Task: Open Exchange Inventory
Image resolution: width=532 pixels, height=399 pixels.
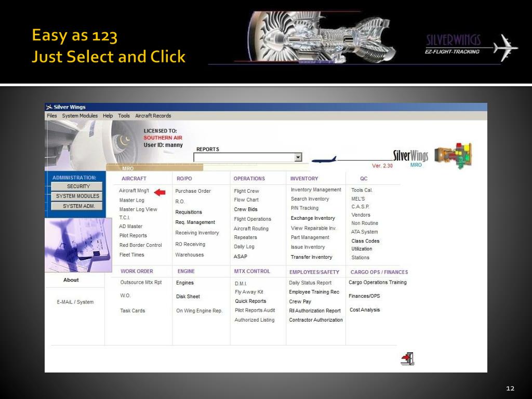Action: 313,218
